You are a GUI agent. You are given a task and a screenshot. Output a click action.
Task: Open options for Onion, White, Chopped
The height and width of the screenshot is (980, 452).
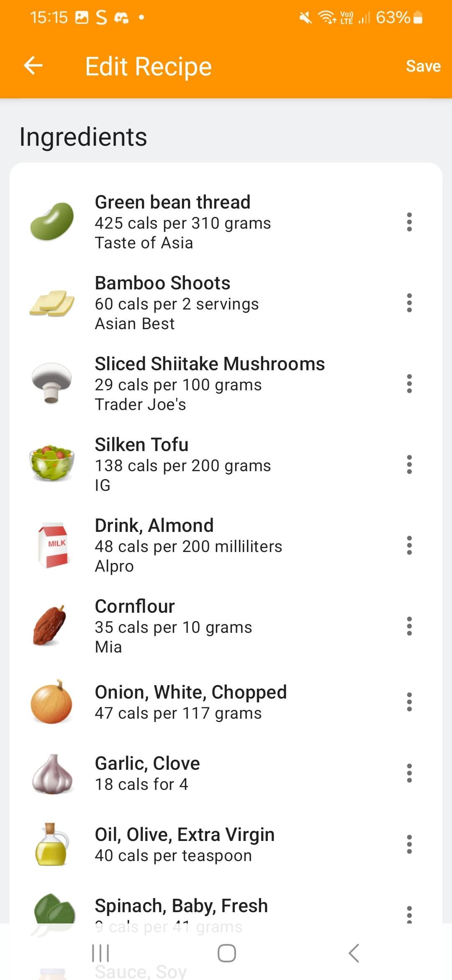point(409,702)
